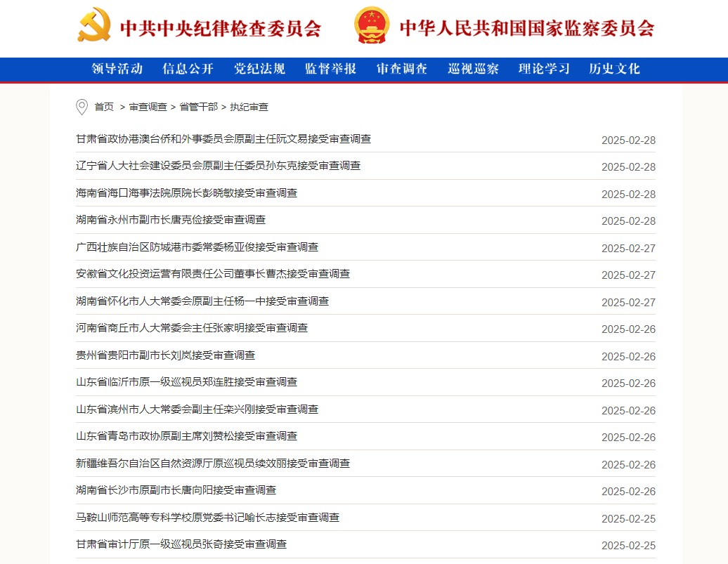Viewport: 728px width, 564px height.
Task: Navigate to 历史文化 section
Action: tap(614, 69)
